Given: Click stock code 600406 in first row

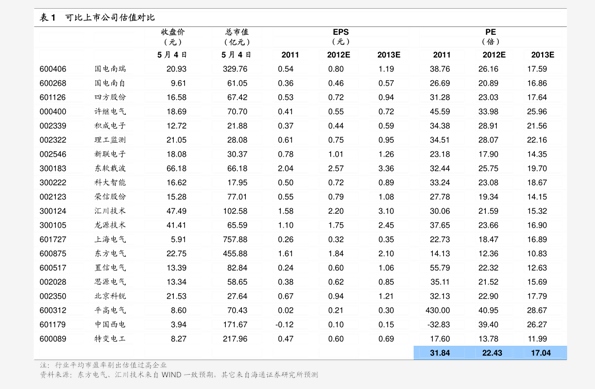Looking at the screenshot, I should coord(53,69).
